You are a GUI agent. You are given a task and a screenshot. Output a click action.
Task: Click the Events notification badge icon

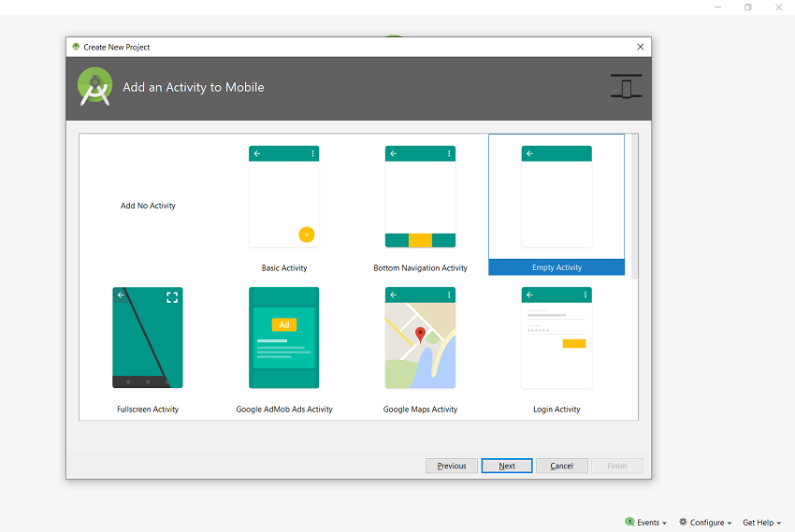629,522
